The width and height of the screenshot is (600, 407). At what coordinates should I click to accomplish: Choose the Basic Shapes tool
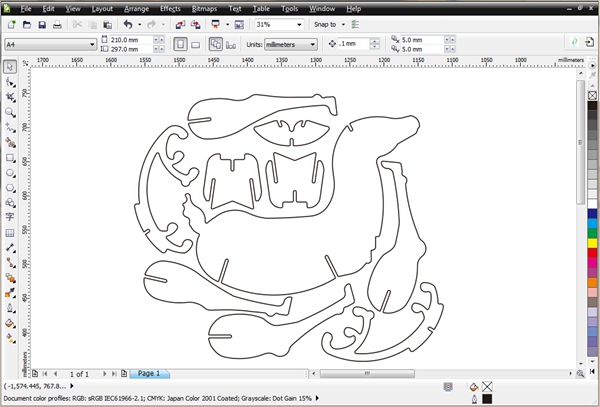[10, 203]
